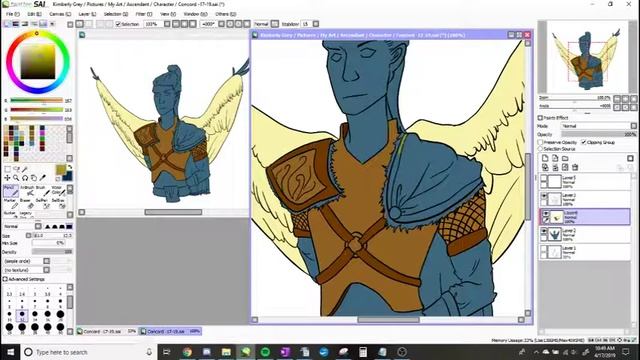Open the Stabilizer value dropdown
Viewport: 640px width, 360px height.
tap(316, 24)
